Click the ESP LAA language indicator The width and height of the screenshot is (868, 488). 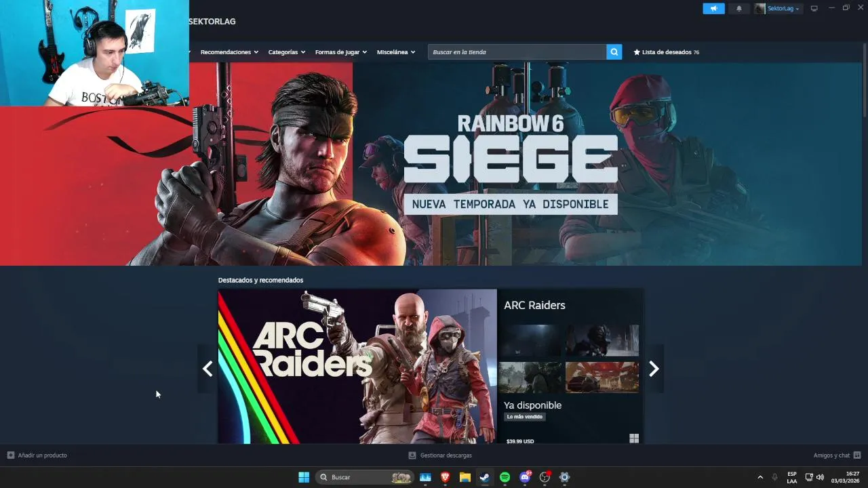pos(792,477)
